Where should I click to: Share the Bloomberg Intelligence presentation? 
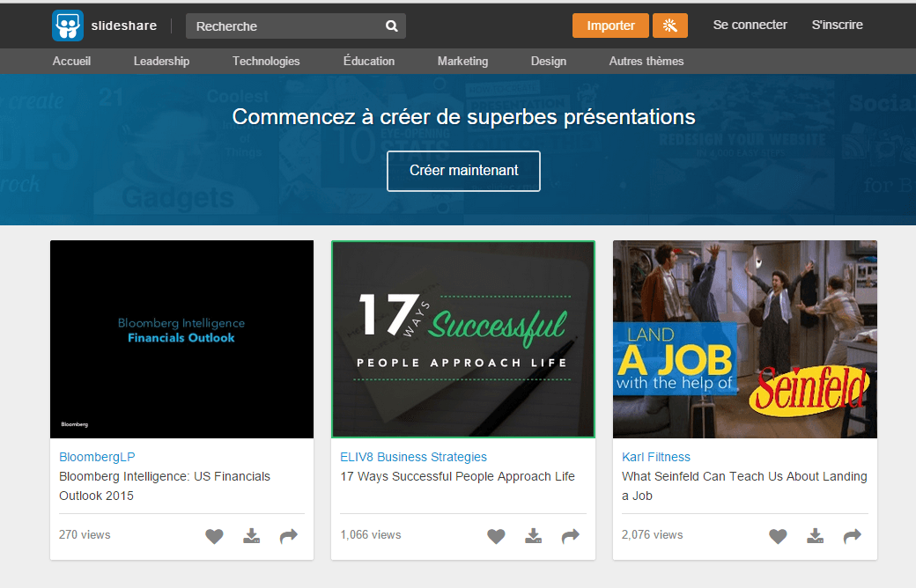[289, 536]
